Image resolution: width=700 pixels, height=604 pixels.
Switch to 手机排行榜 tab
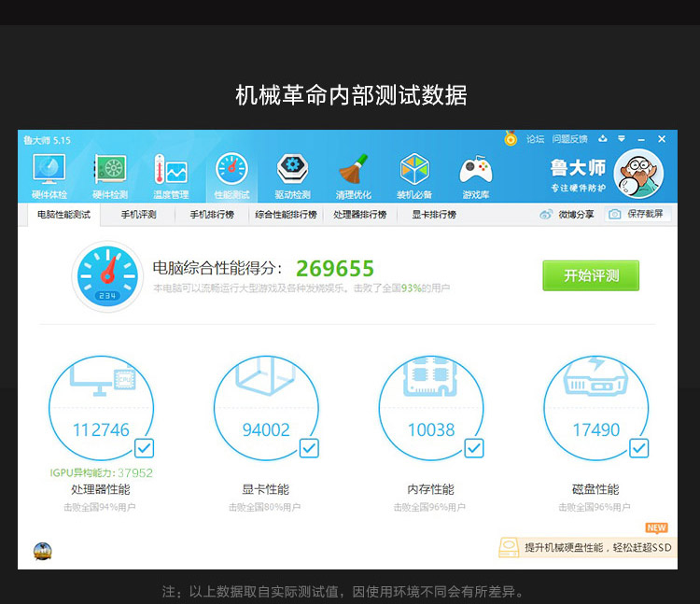tap(212, 215)
